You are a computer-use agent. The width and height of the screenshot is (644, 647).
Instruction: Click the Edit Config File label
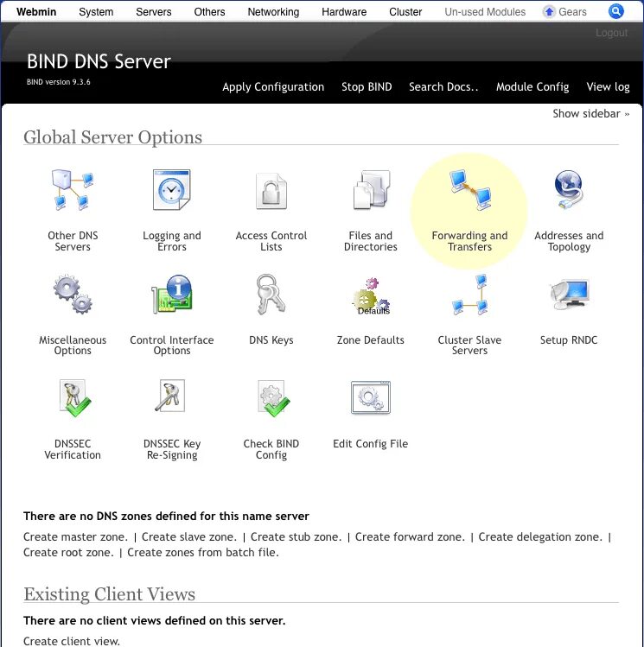(371, 444)
